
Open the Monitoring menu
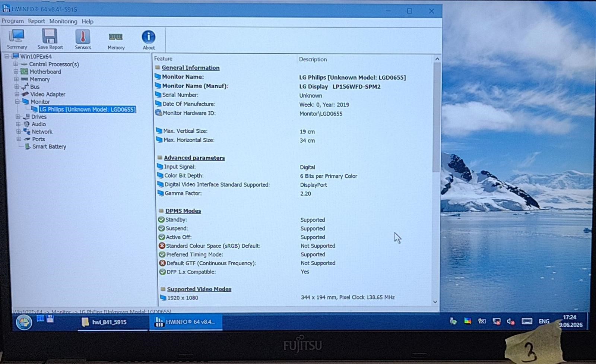[63, 21]
